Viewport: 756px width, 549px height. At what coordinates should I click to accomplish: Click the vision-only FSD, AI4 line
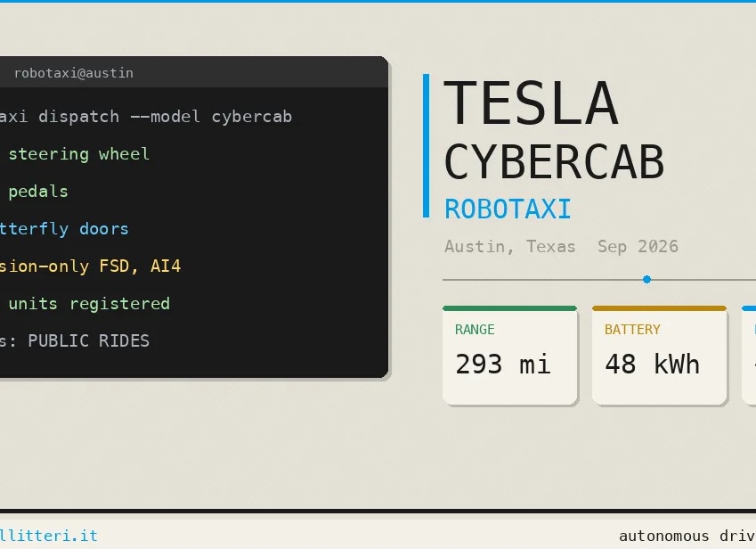90,266
